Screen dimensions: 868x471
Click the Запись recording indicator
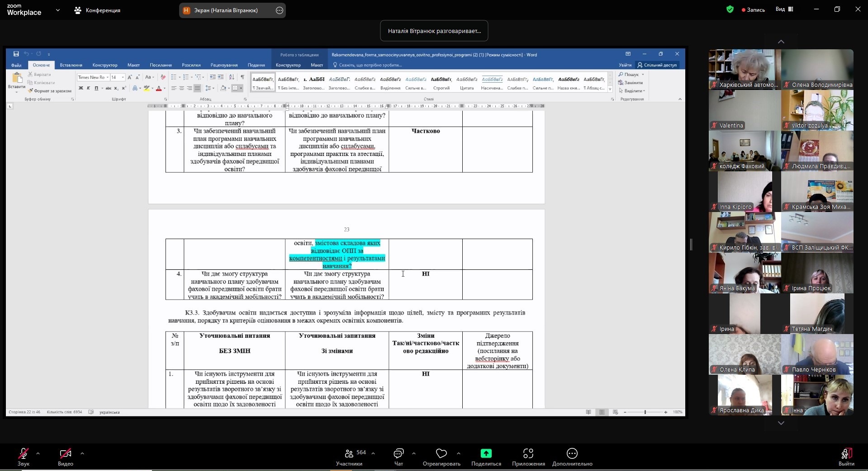pos(753,9)
